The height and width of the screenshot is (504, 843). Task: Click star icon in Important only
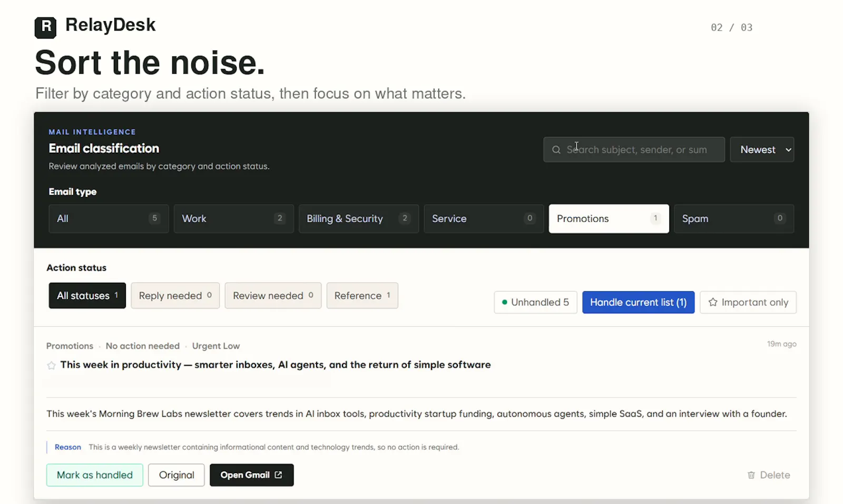pos(713,302)
